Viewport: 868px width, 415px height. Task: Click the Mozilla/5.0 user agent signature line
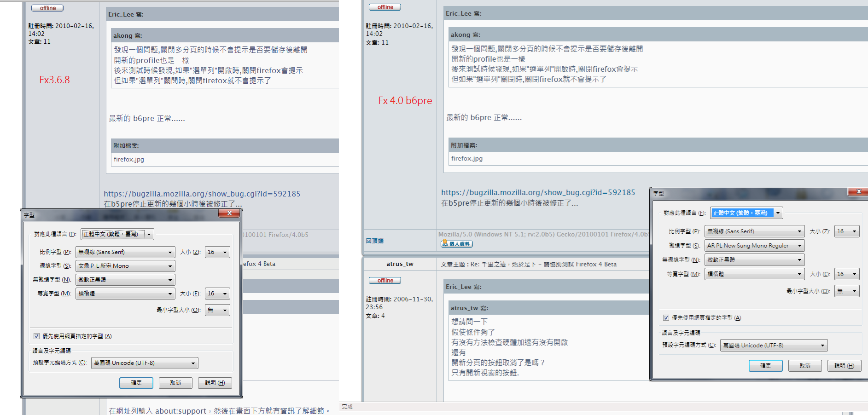pos(544,234)
